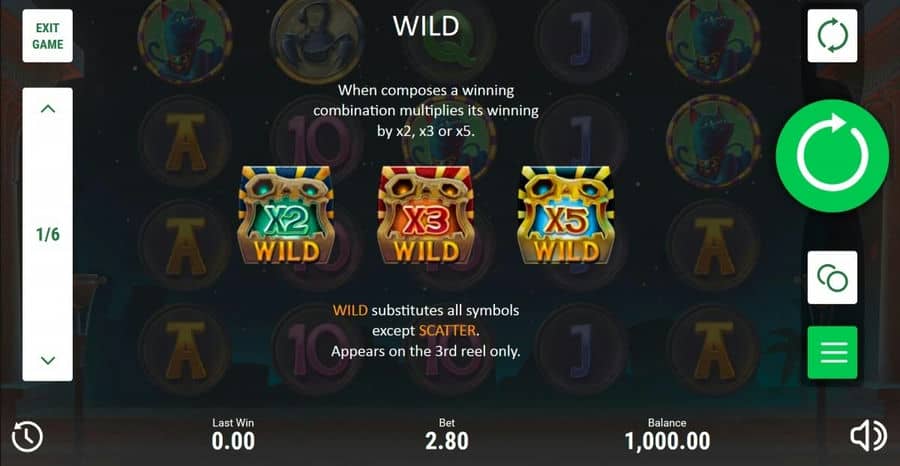Click the 1/6 page indicator

click(x=48, y=234)
